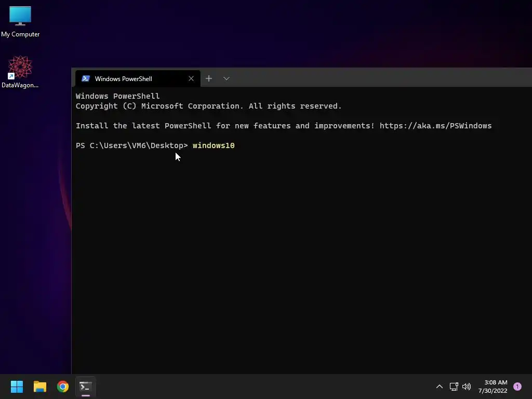Open the clock showing 3:08 AM
532x399 pixels.
point(493,387)
